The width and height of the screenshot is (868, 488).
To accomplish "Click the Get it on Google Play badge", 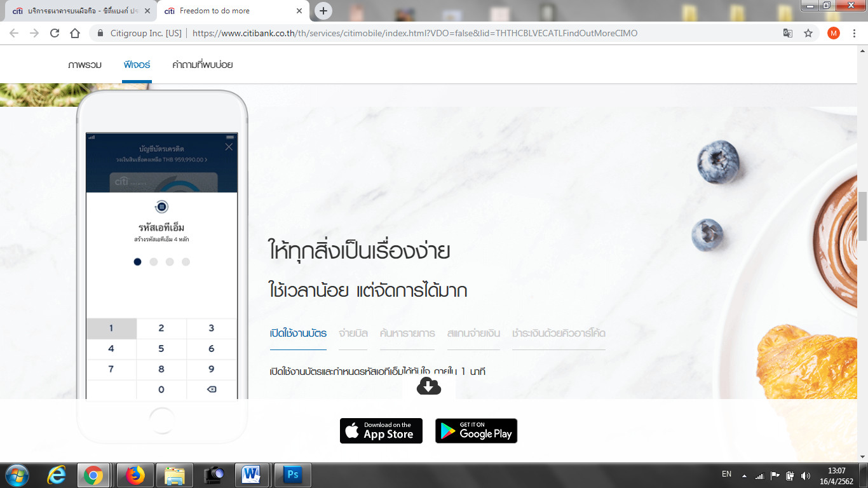I will 477,431.
